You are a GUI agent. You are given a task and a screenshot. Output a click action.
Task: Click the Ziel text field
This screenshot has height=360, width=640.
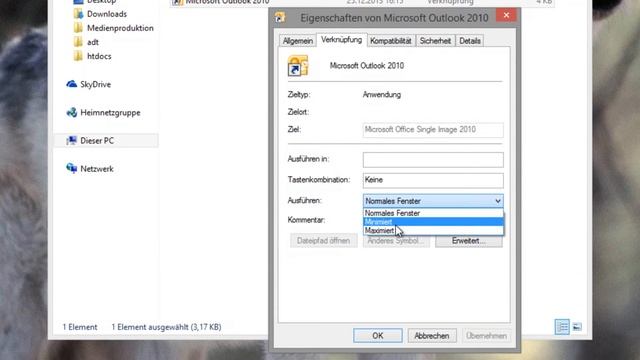(433, 130)
